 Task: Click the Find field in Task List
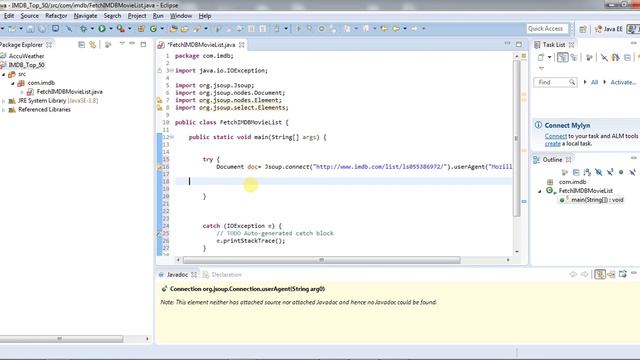(555, 82)
